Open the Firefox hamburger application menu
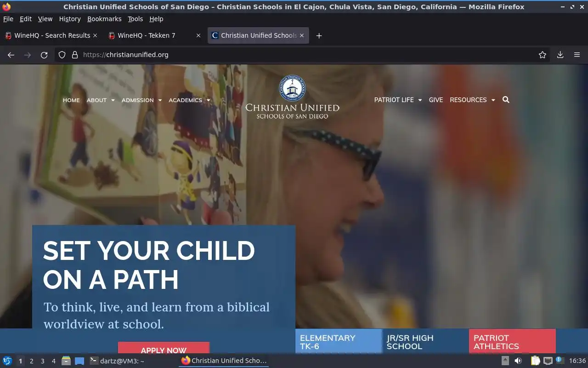Screen dimensions: 588x368 click(x=577, y=55)
